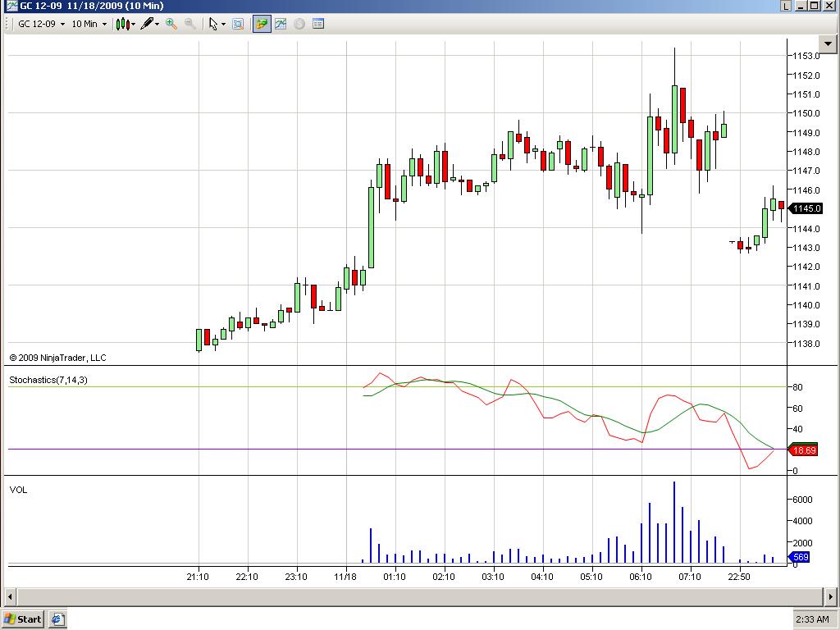
Task: Click the stochastics value marker 18.69
Action: pos(803,450)
